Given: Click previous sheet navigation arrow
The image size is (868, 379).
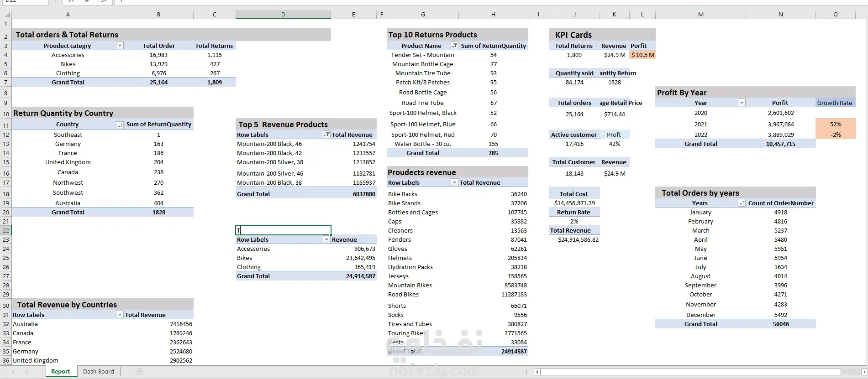Looking at the screenshot, I should [13, 372].
